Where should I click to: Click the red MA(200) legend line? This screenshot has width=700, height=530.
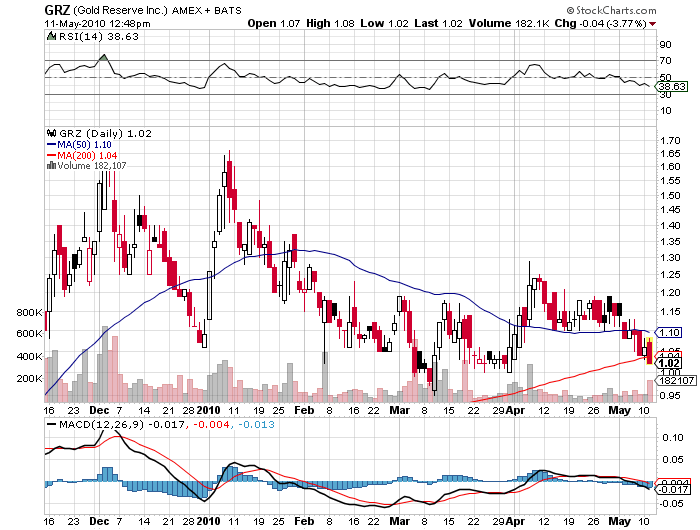point(51,155)
